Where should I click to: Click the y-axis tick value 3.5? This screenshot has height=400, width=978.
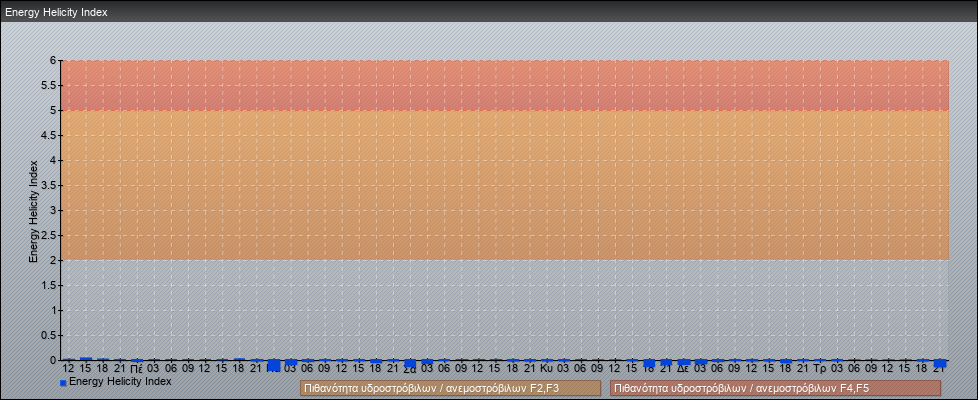pos(50,185)
